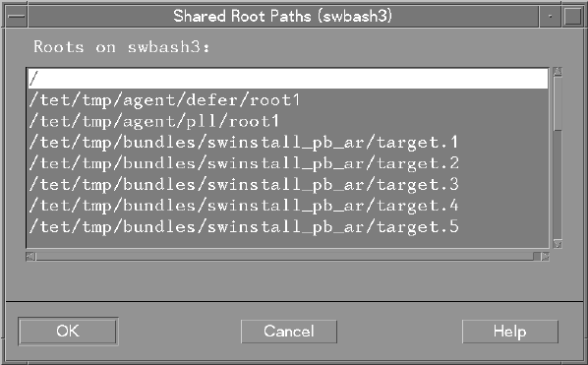Click the minimize dot button in title bar
The width and height of the screenshot is (588, 365).
pos(550,16)
